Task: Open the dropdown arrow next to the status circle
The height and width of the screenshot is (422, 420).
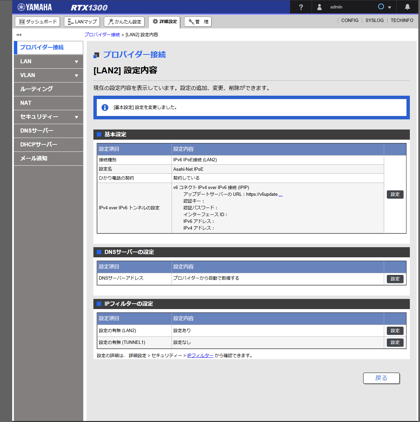Action: click(x=389, y=7)
